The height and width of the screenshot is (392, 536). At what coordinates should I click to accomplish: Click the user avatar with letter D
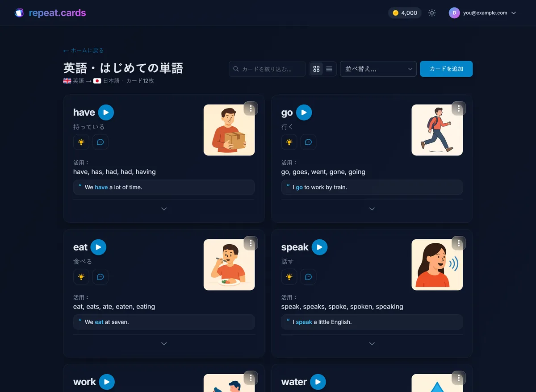pyautogui.click(x=454, y=13)
